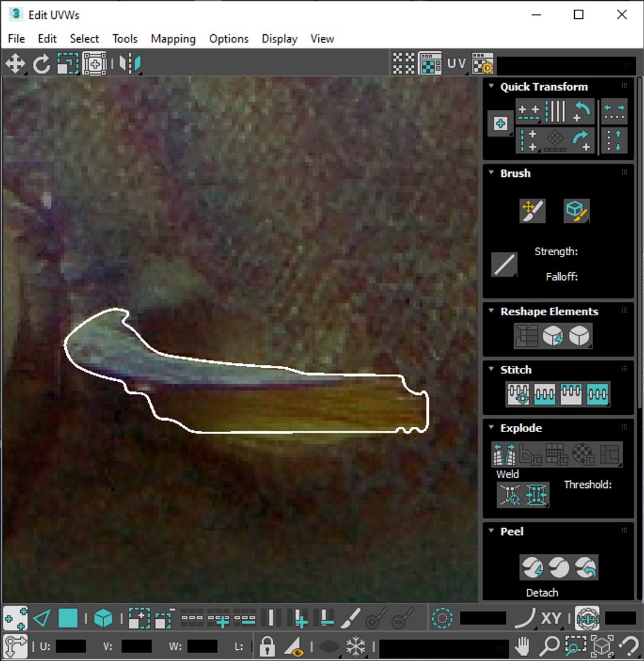Click the brush falloff type line icon
Image resolution: width=644 pixels, height=661 pixels.
504,265
